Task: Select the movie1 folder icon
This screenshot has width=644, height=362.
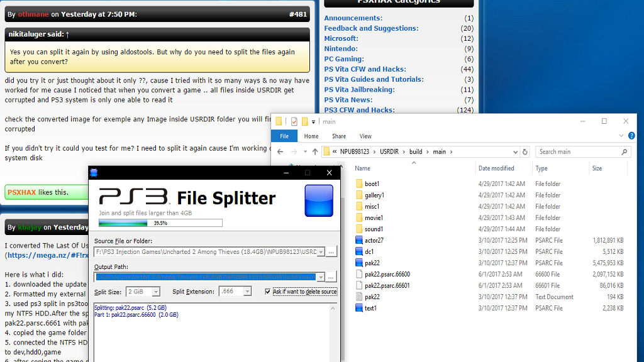Action: (x=359, y=217)
